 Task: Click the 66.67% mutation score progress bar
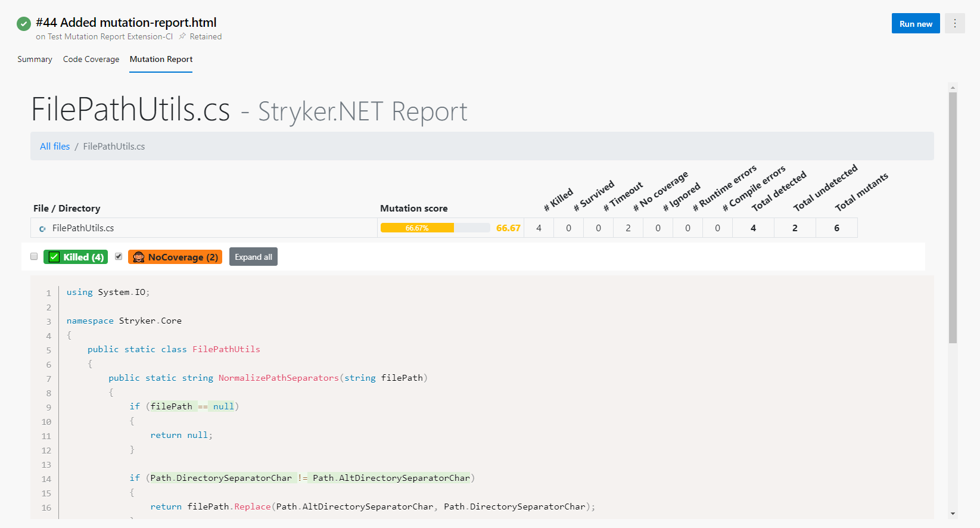pos(435,228)
